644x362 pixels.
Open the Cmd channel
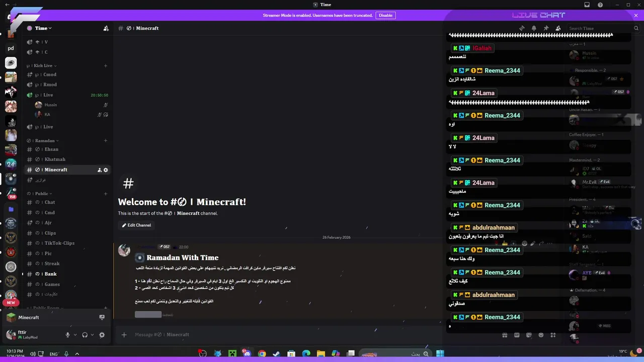(x=67, y=213)
